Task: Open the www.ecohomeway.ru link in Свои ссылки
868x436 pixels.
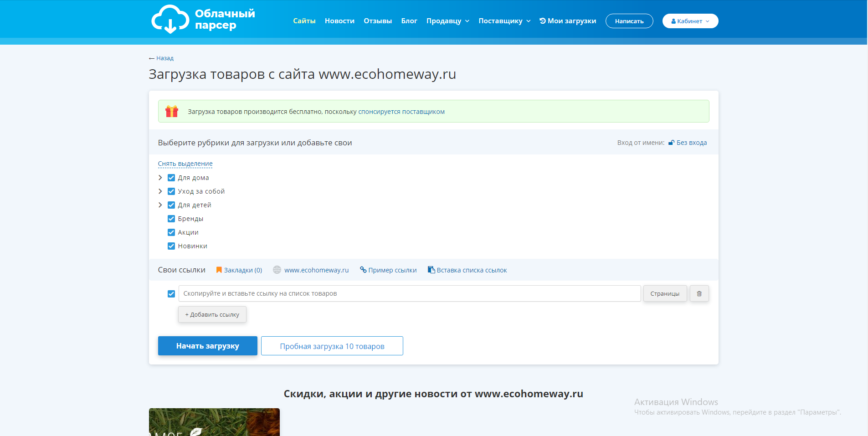Action: 317,270
